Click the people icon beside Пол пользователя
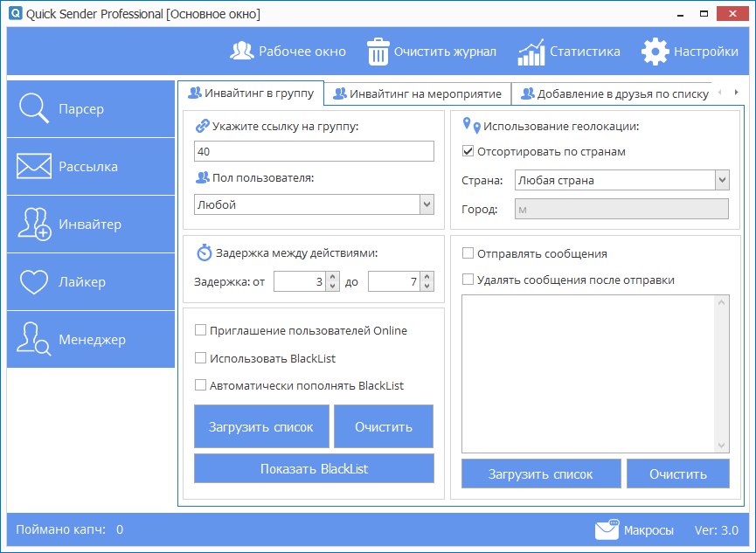This screenshot has height=553, width=756. click(x=202, y=178)
